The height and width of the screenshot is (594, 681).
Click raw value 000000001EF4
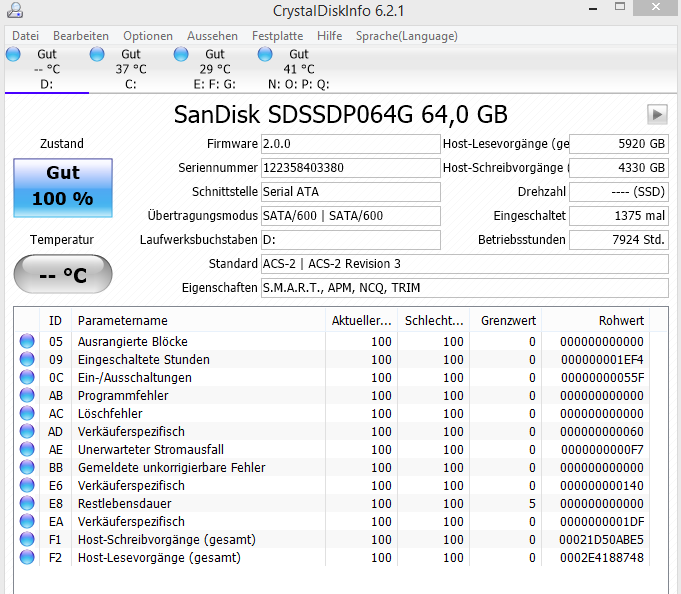pos(602,360)
